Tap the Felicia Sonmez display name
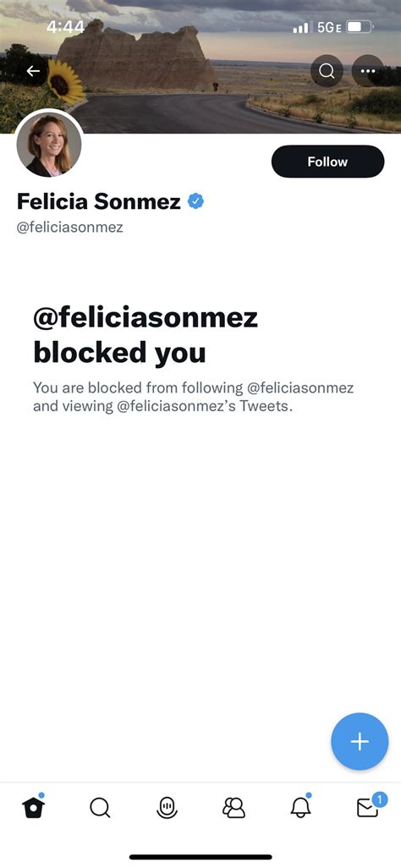401x868 pixels. point(99,201)
